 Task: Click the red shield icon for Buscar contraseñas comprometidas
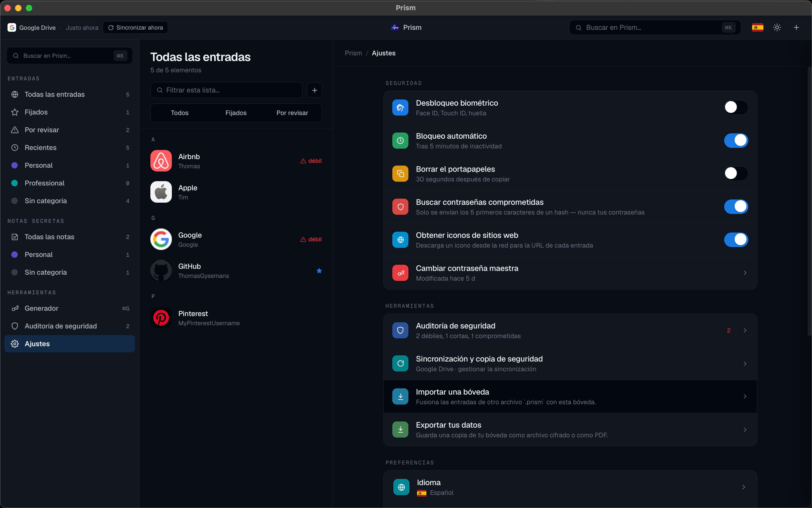400,207
